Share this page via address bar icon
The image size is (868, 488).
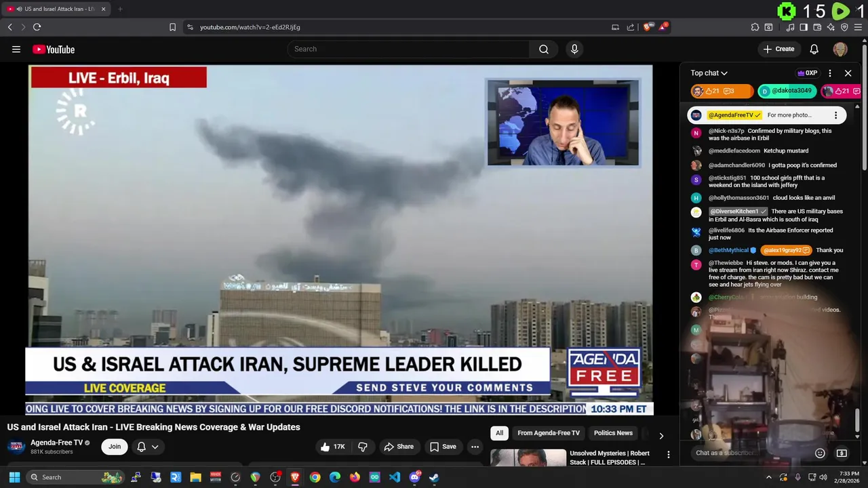click(x=631, y=27)
